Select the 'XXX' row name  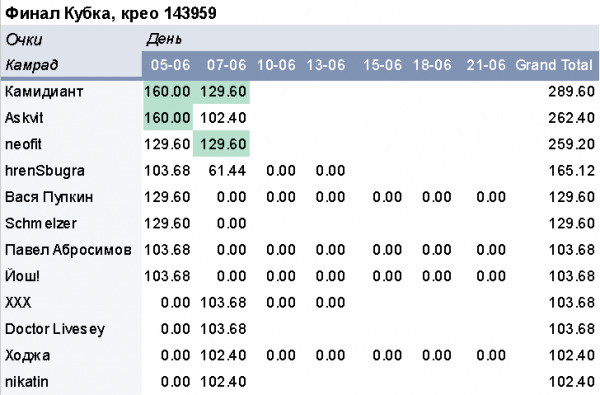(18, 303)
